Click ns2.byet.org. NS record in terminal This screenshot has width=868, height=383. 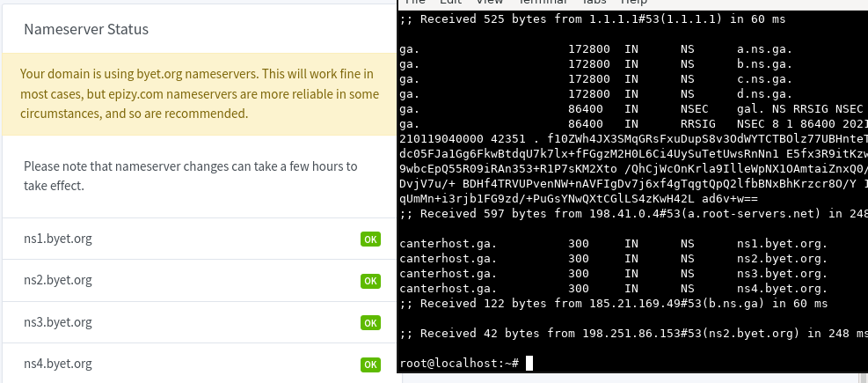point(782,258)
